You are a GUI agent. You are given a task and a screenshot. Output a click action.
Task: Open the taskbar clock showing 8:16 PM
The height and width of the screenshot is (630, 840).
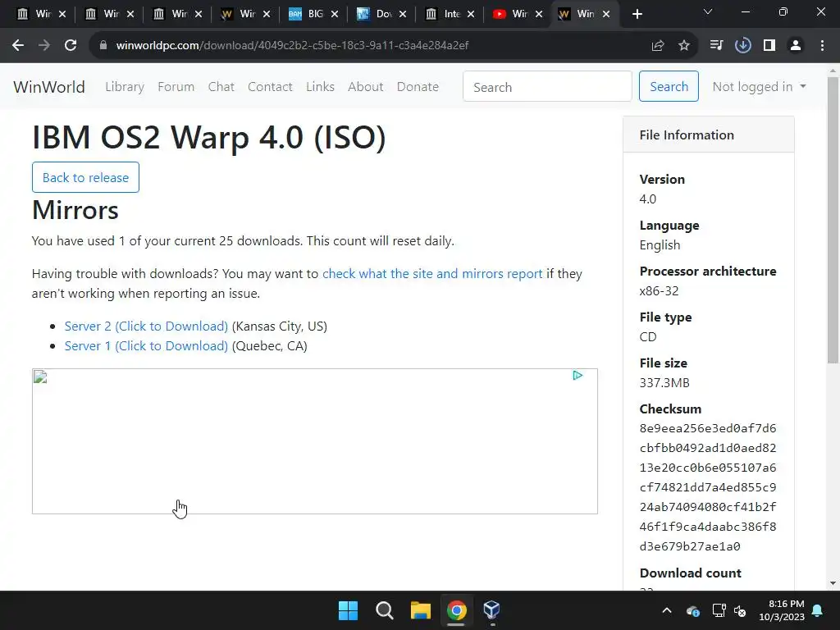tap(782, 610)
